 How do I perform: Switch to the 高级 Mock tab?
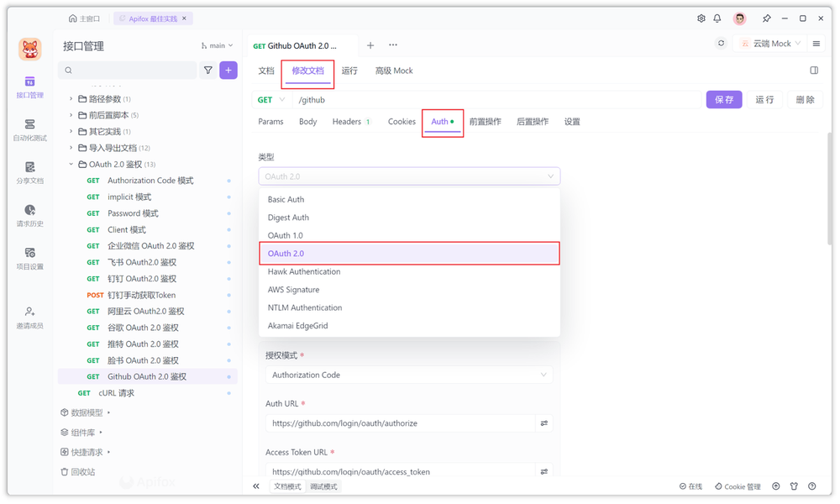point(393,71)
